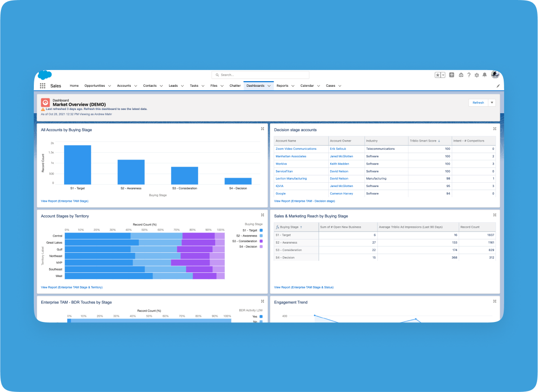Viewport: 538px width, 392px height.
Task: Open the Opportunities tab dropdown chevron
Action: click(109, 86)
